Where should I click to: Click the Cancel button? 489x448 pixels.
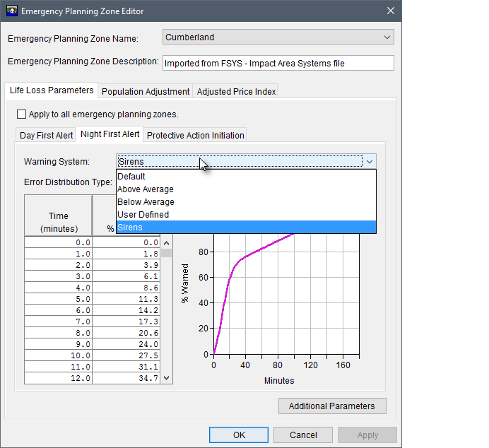302,435
